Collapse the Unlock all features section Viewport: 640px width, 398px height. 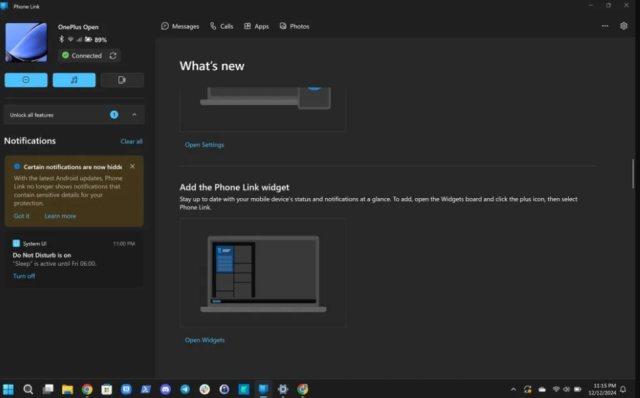134,115
